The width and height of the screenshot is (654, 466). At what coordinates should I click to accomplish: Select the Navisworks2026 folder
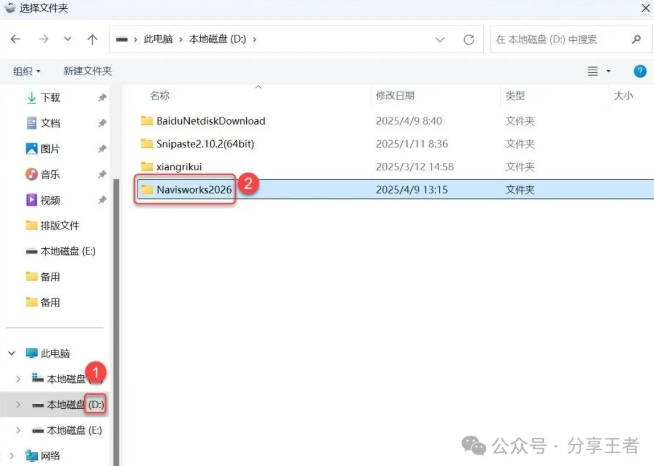click(x=194, y=189)
